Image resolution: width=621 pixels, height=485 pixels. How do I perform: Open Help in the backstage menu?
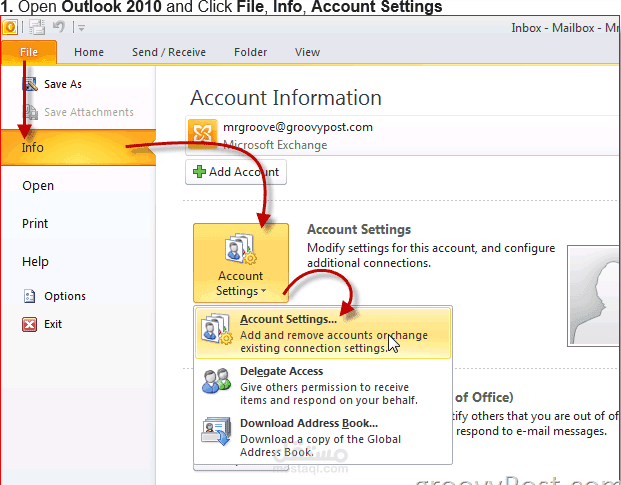coord(35,262)
